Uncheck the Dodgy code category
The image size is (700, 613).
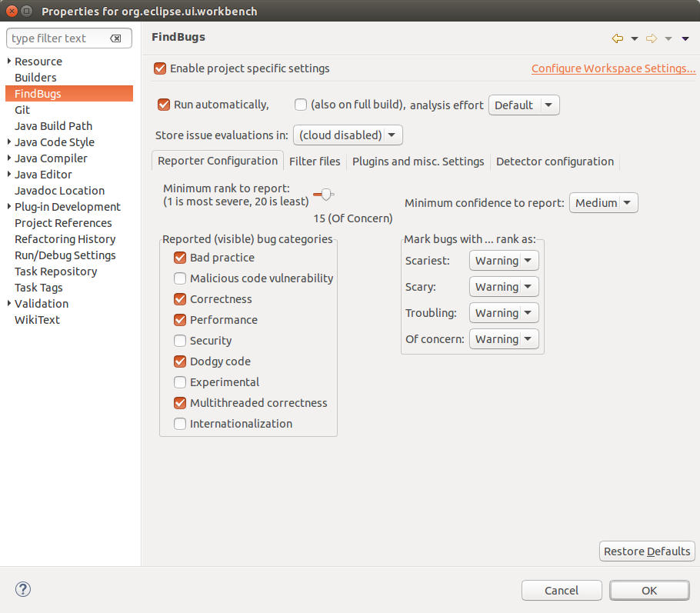pyautogui.click(x=180, y=361)
